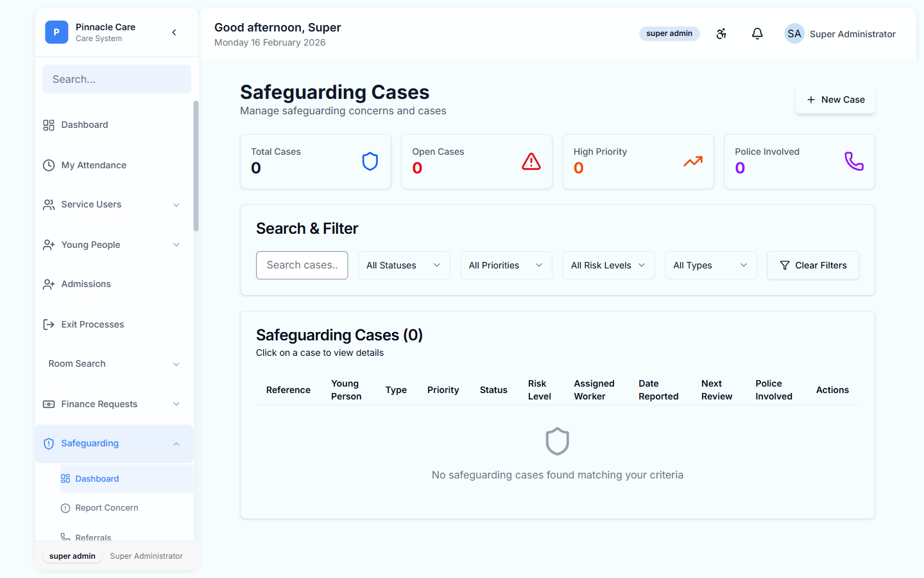Image resolution: width=924 pixels, height=578 pixels.
Task: Click the Police Involved phone icon
Action: point(854,161)
